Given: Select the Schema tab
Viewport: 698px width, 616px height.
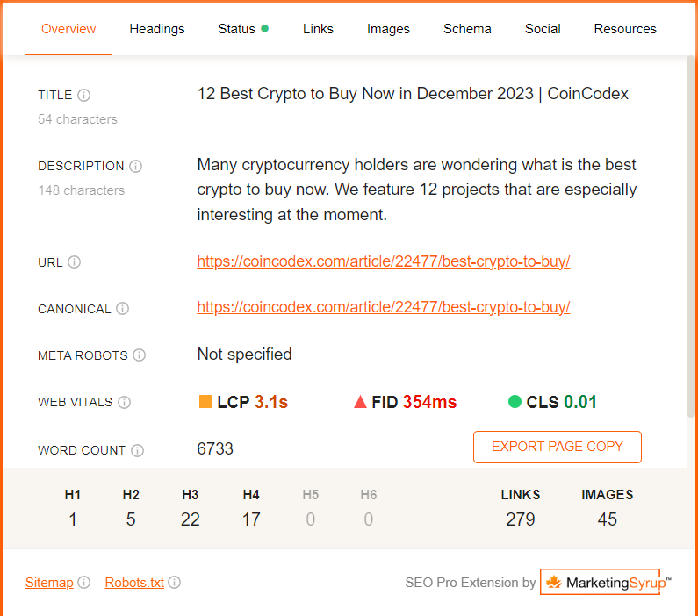Looking at the screenshot, I should pos(467,29).
